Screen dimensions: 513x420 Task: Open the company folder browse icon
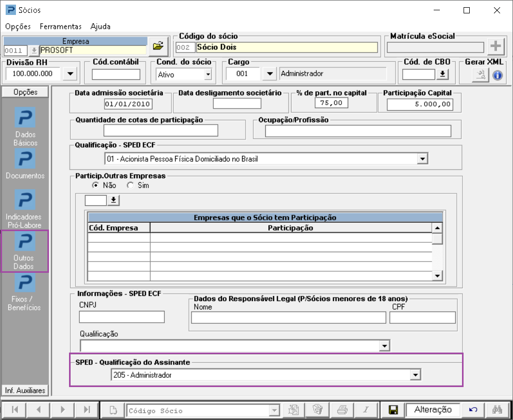click(158, 46)
